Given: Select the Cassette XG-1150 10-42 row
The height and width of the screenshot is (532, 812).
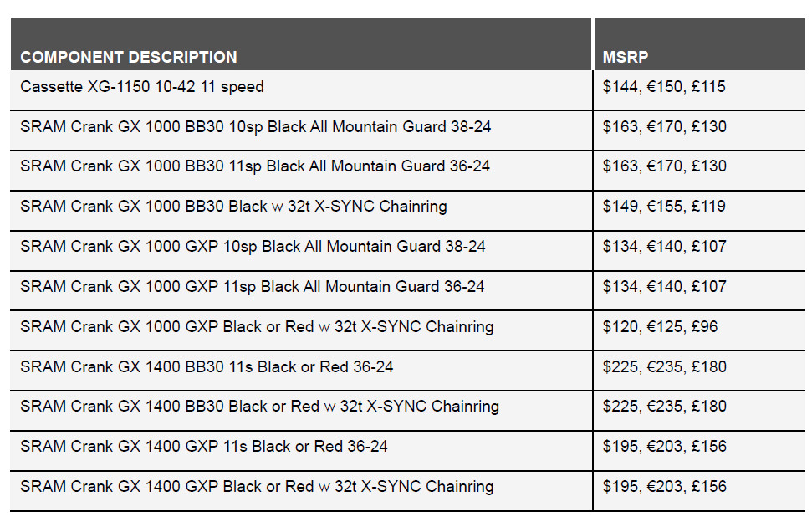Looking at the screenshot, I should click(142, 87).
